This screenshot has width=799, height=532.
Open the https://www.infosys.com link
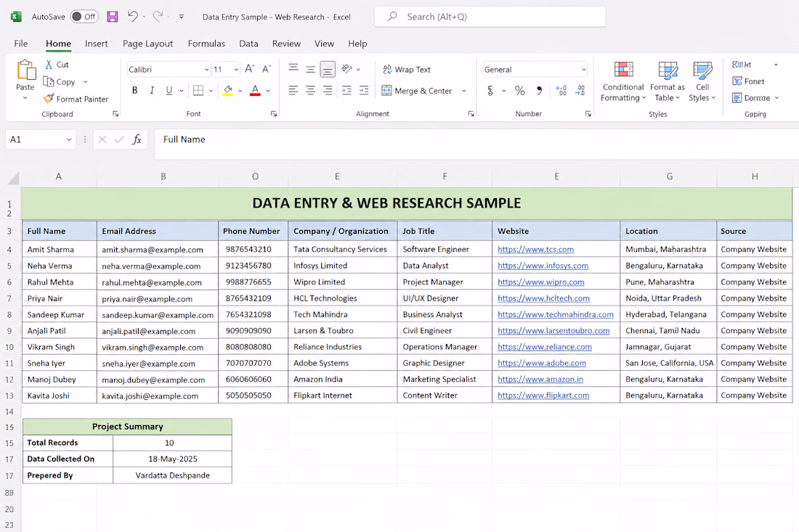(x=543, y=266)
